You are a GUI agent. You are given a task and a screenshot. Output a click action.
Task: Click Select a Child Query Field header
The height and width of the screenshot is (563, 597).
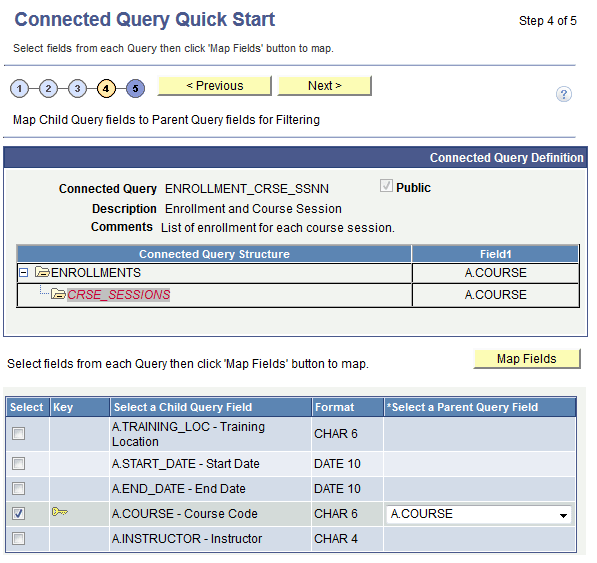(211, 407)
